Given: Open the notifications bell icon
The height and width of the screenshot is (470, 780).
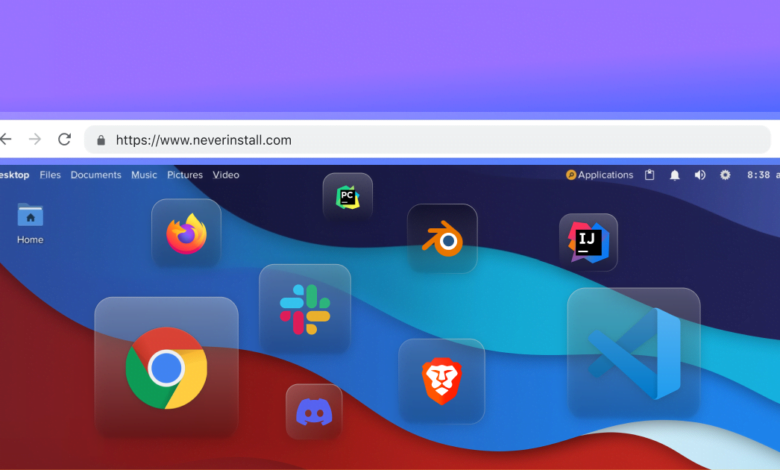Looking at the screenshot, I should click(x=674, y=175).
